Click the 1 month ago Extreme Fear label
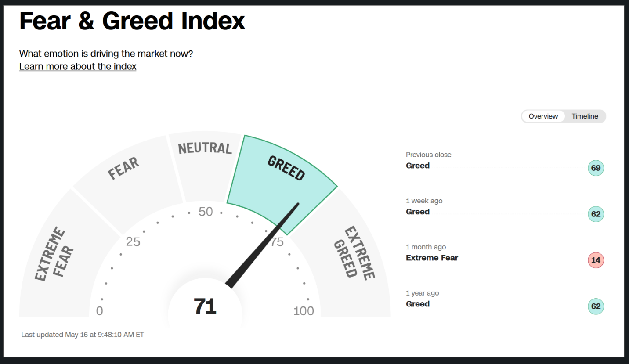Viewport: 629px width, 364px height. [432, 258]
